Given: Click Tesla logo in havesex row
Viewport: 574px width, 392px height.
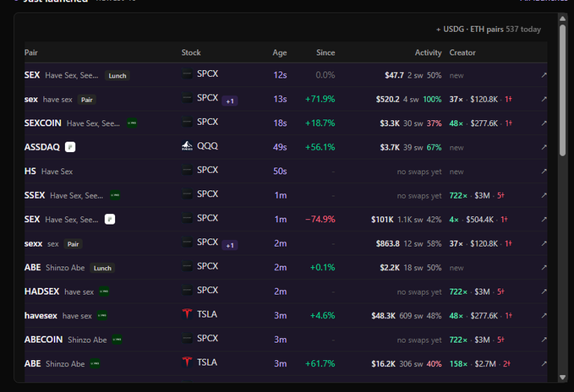Looking at the screenshot, I should [x=187, y=313].
